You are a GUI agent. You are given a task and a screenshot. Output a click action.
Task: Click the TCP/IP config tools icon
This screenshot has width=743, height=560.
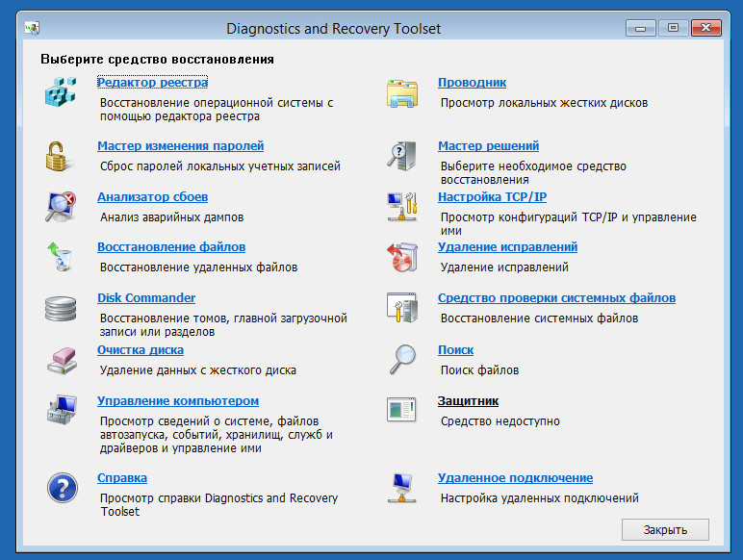402,207
